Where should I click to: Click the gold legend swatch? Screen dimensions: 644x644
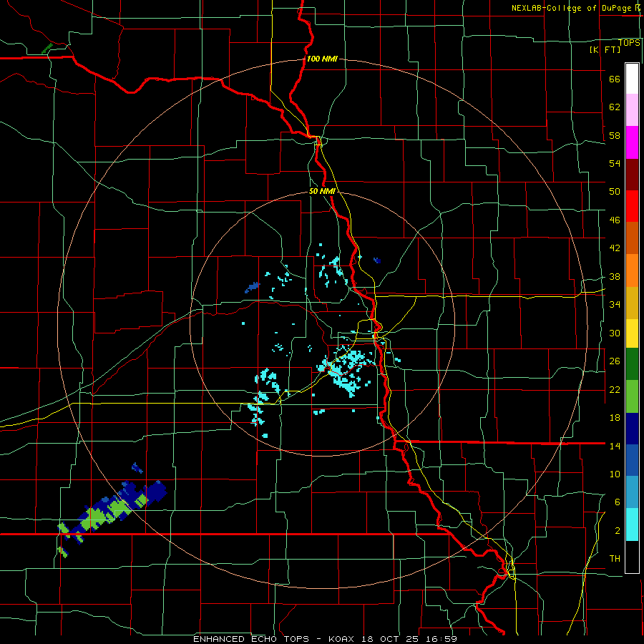[x=632, y=303]
